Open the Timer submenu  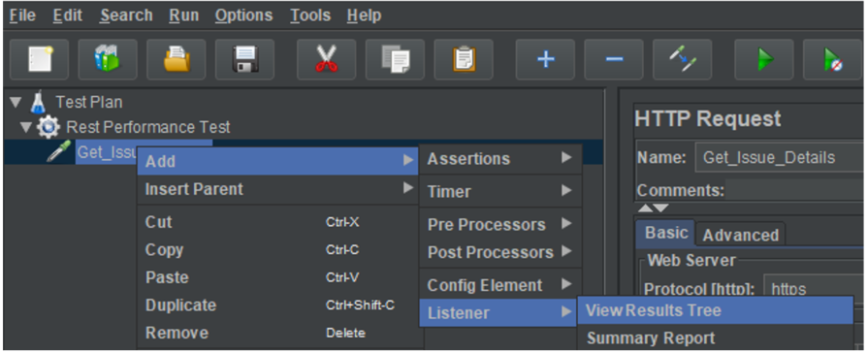coord(499,191)
